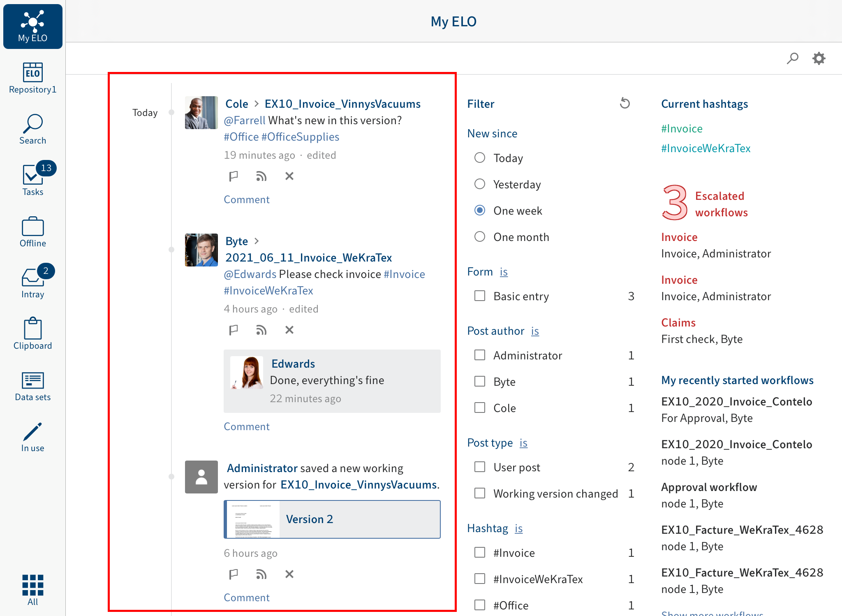
Task: Select the Today radio button
Action: (x=480, y=158)
